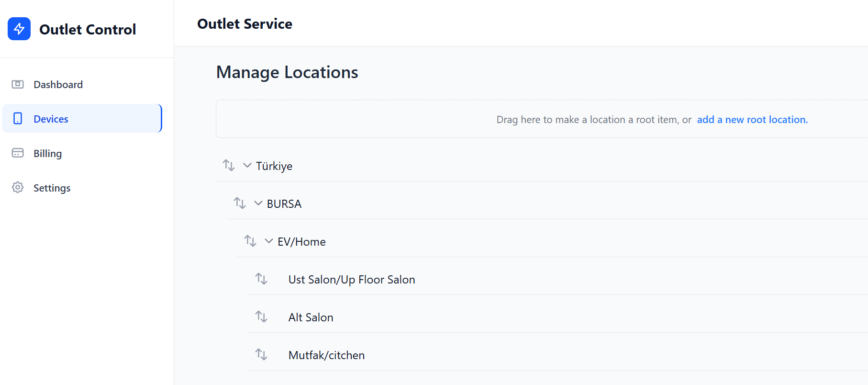Click the Dashboard sidebar icon
868x385 pixels.
click(18, 84)
